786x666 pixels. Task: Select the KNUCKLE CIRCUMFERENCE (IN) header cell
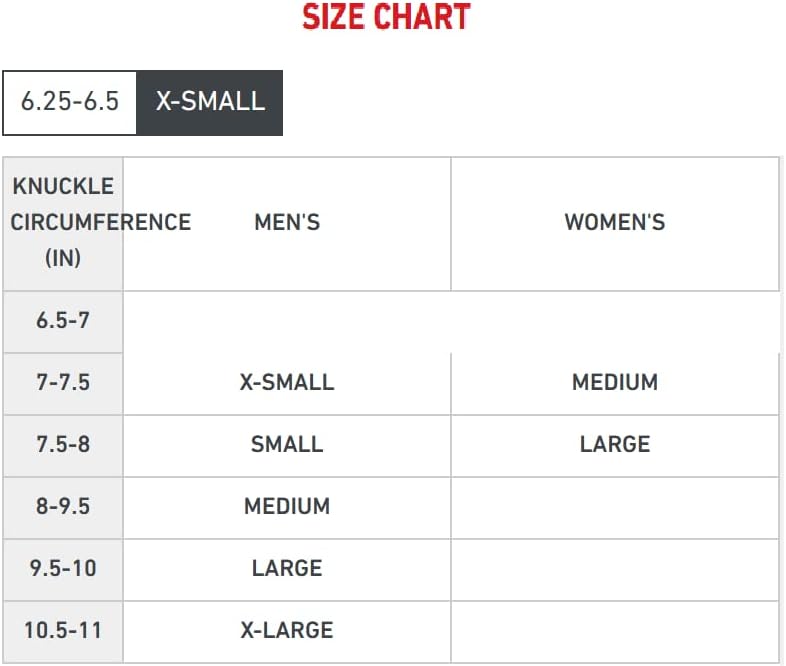click(63, 224)
